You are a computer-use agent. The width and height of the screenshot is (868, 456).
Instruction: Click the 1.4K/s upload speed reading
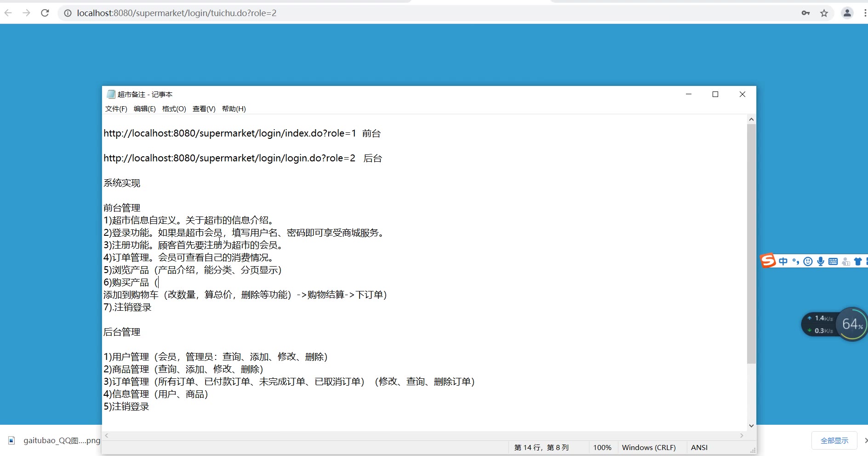(821, 318)
